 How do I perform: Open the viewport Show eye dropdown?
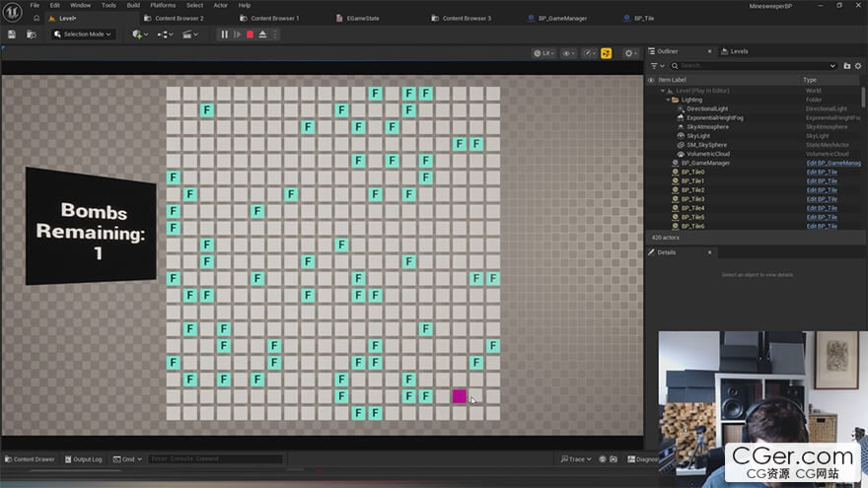[x=568, y=53]
